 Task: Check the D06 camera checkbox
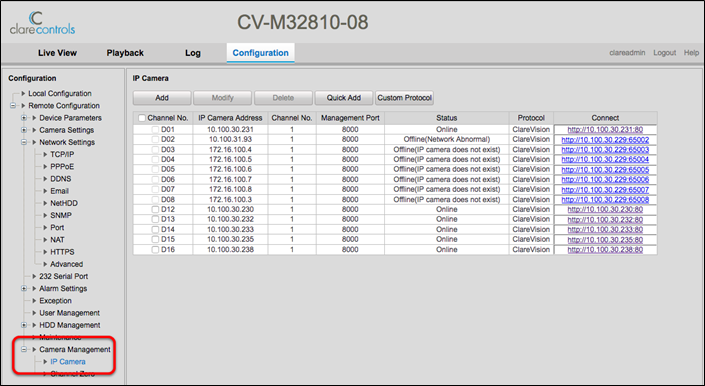pyautogui.click(x=155, y=179)
